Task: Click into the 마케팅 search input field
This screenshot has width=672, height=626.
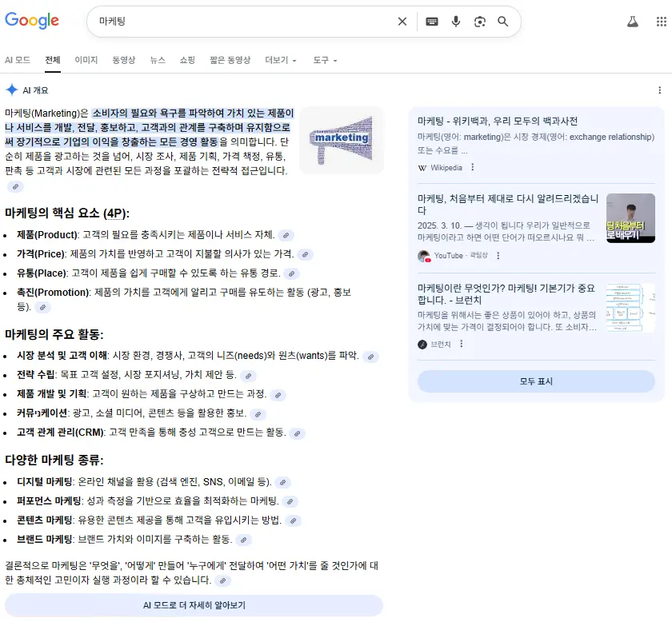Action: [244, 22]
